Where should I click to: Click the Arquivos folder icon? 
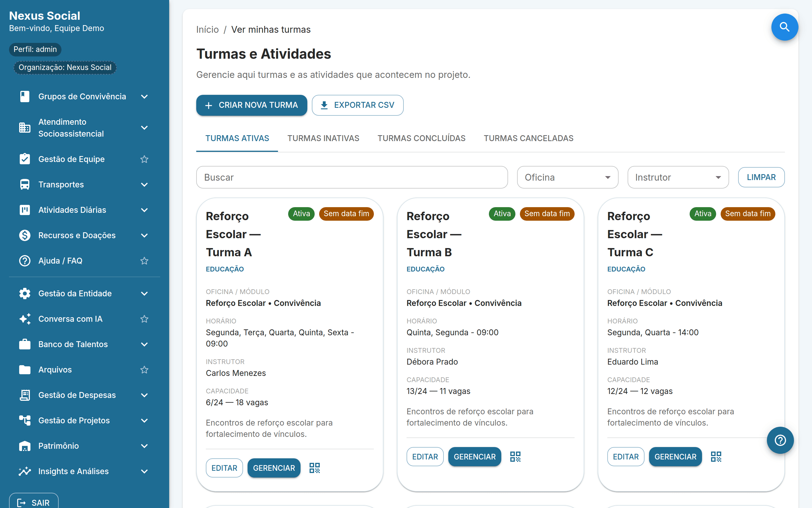pos(25,370)
